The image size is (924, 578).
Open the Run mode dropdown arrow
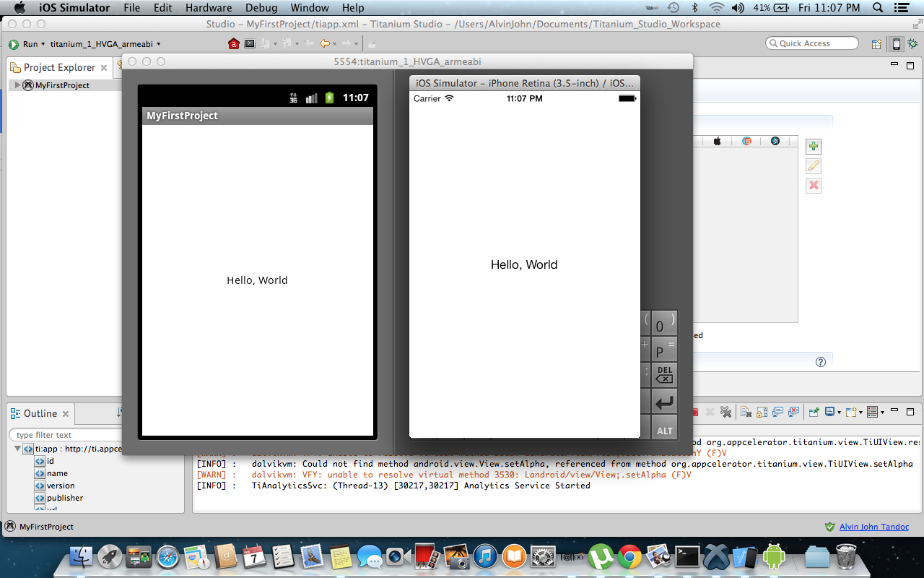point(43,44)
